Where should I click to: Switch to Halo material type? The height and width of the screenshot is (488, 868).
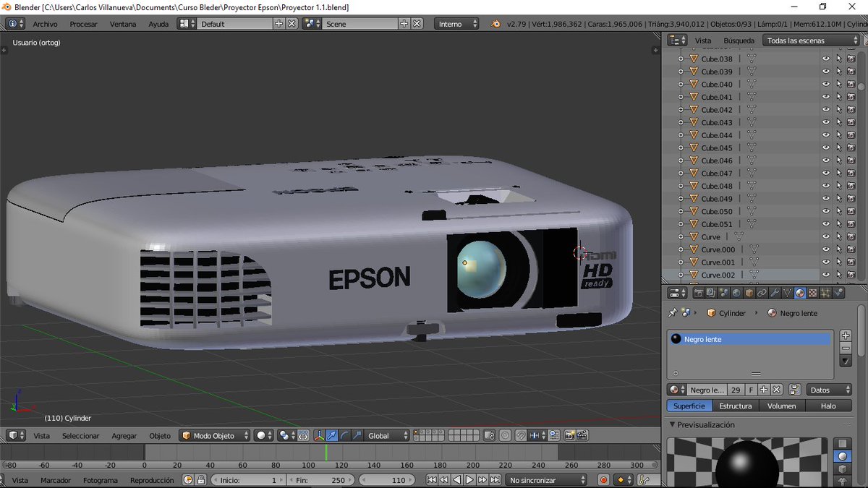(x=828, y=406)
